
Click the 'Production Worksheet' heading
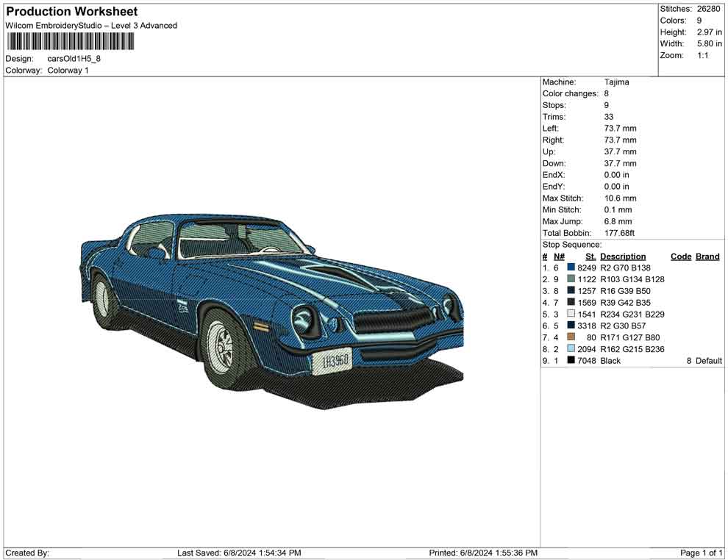point(72,12)
